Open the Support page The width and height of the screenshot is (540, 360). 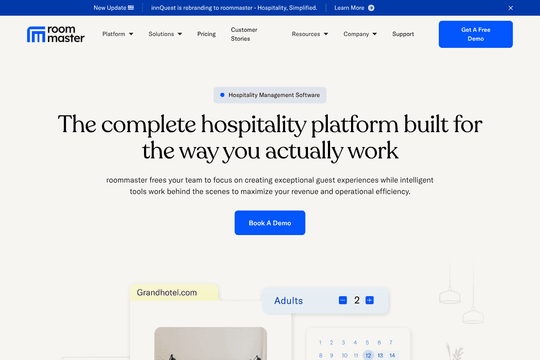pos(403,34)
